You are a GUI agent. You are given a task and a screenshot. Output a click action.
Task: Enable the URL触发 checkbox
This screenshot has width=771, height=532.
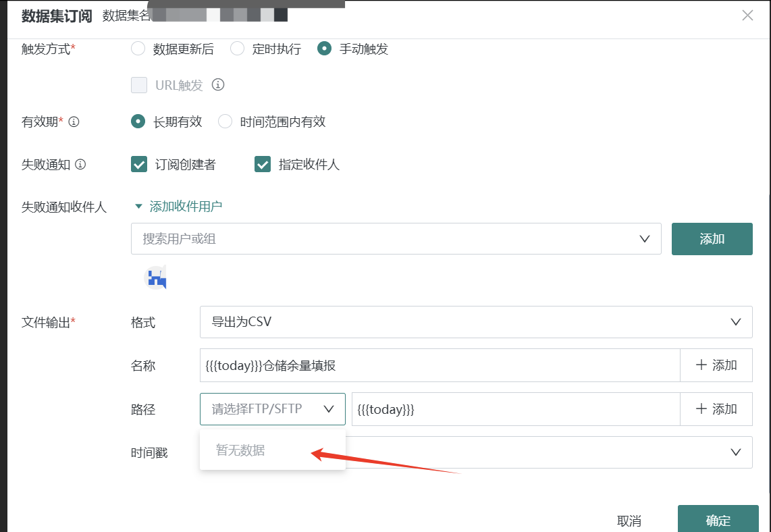tap(138, 85)
